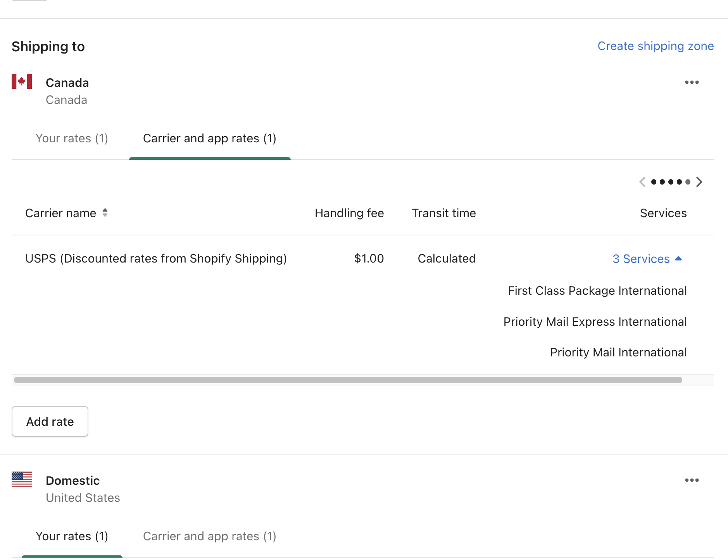Click the United States flag icon
This screenshot has width=728, height=560.
[x=22, y=479]
